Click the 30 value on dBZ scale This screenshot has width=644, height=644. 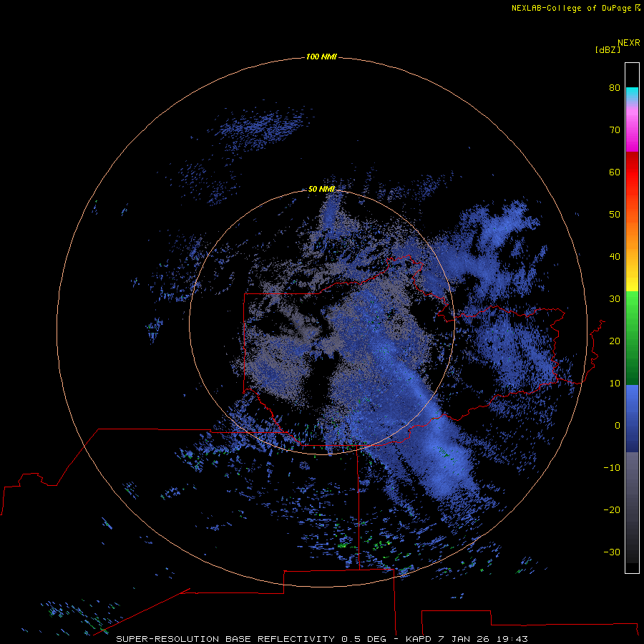pyautogui.click(x=615, y=298)
